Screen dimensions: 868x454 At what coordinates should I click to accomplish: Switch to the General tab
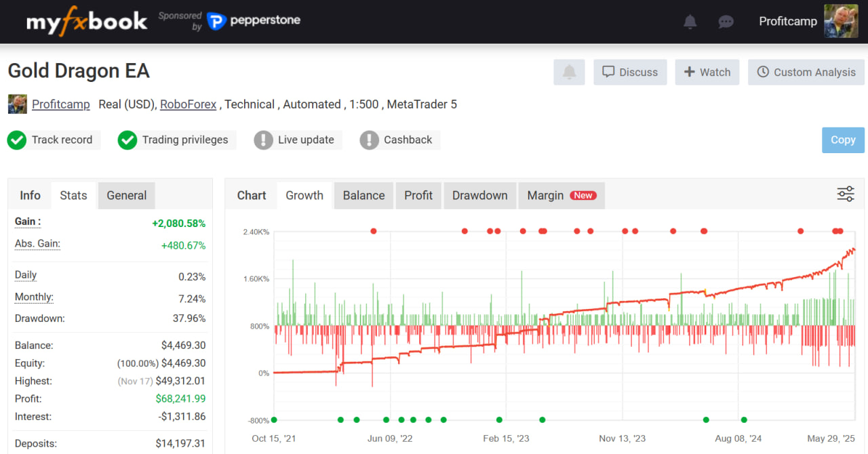pyautogui.click(x=127, y=195)
